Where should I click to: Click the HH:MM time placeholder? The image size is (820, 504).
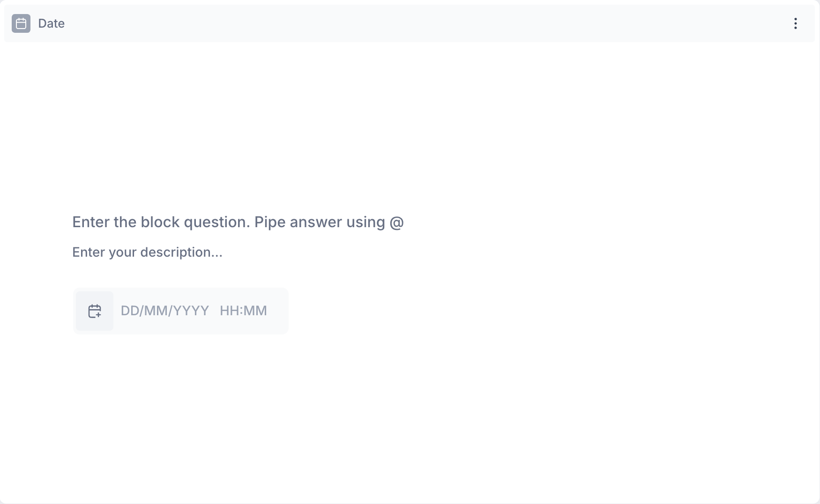[x=243, y=311]
